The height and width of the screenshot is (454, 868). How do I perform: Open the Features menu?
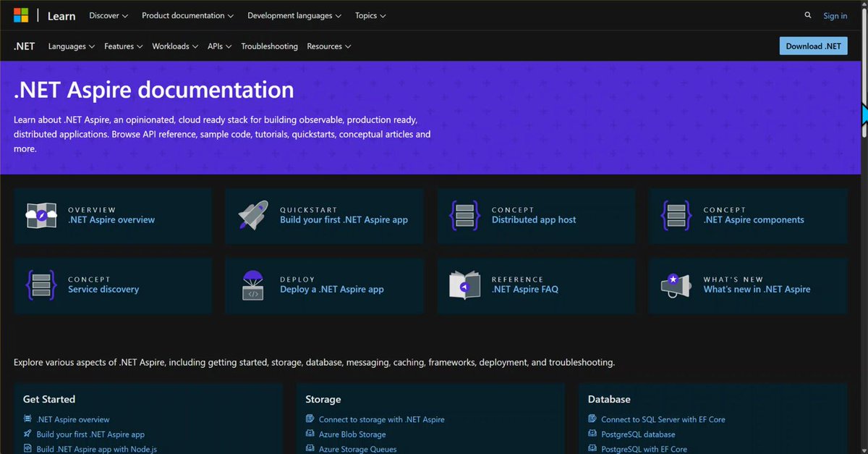tap(124, 46)
